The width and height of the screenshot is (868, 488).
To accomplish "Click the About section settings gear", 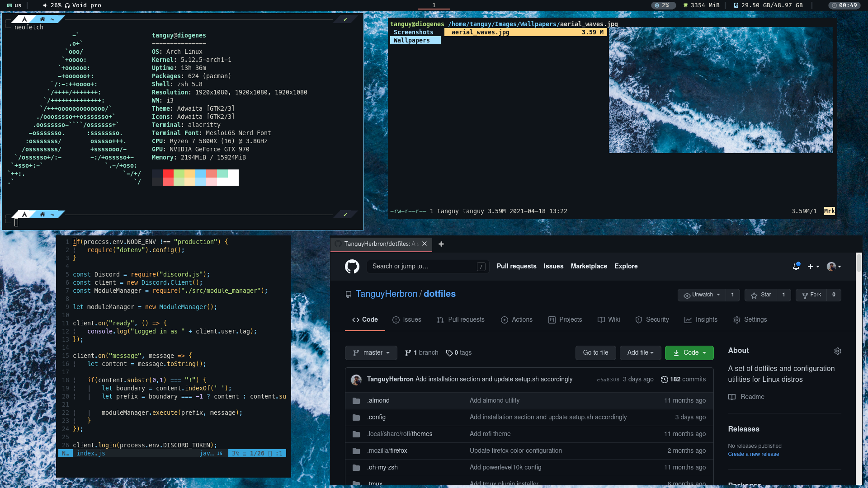I will click(838, 351).
